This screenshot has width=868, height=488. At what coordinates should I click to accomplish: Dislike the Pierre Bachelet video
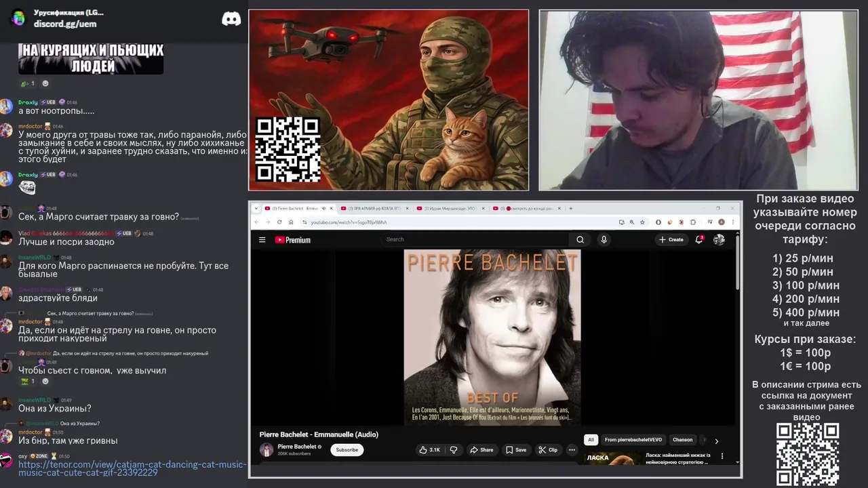click(454, 449)
